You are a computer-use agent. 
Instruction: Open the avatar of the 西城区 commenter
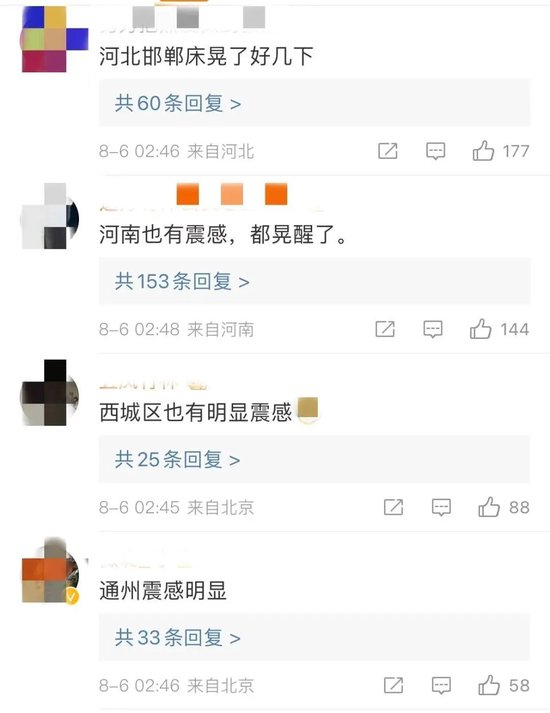click(50, 393)
